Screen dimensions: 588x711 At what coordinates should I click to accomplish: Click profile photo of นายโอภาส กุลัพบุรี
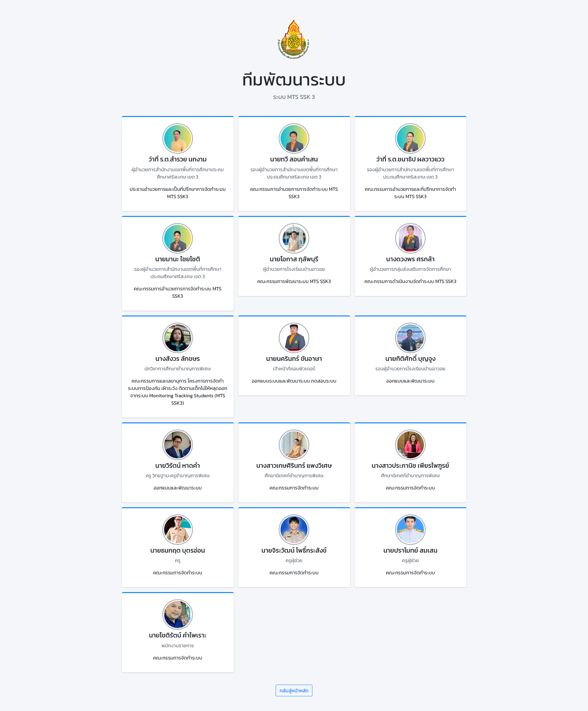(294, 238)
